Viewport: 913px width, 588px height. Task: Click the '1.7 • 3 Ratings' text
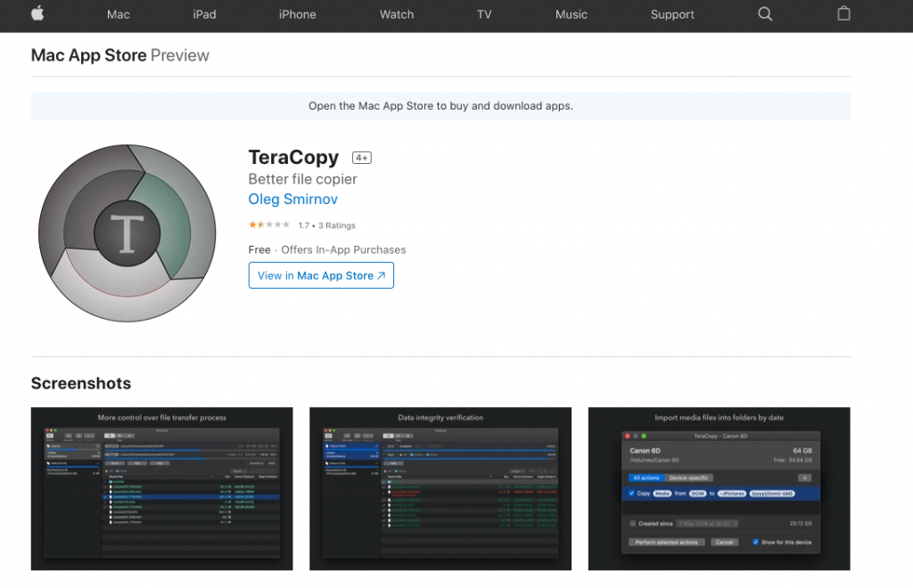[x=326, y=225]
